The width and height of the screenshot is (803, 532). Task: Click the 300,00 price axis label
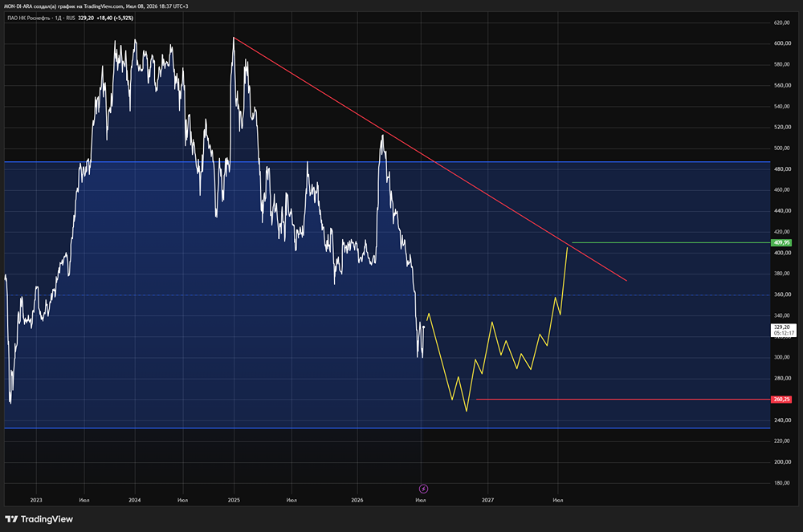[x=781, y=357]
